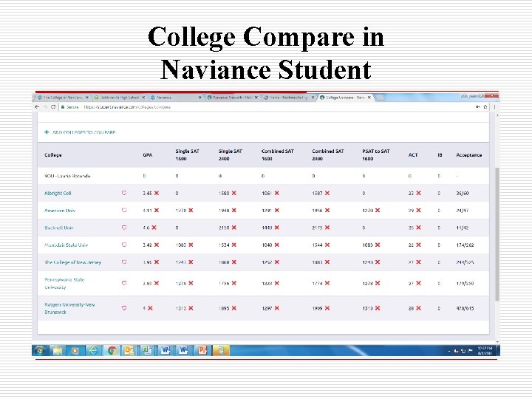Open the Albright Coll link

tap(58, 193)
